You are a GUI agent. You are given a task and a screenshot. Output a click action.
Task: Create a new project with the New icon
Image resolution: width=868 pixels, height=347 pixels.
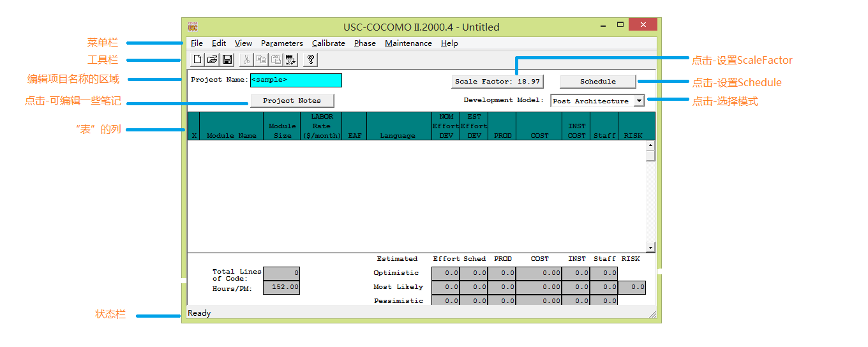point(198,59)
